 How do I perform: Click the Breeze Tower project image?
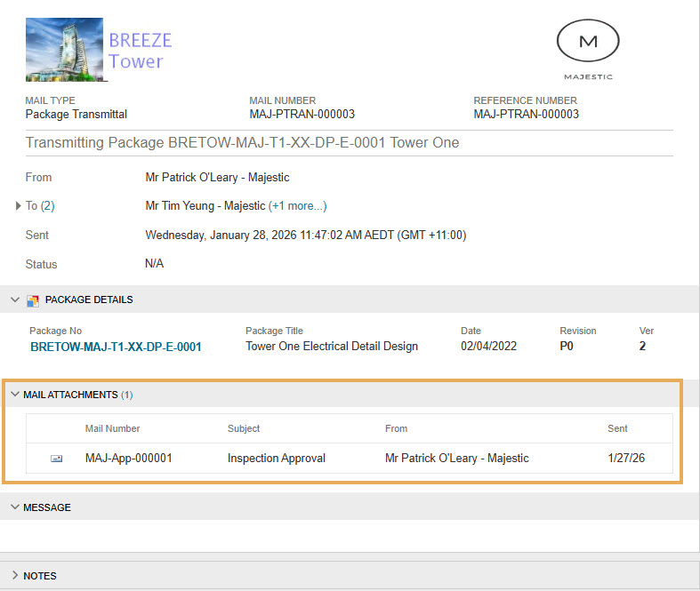pyautogui.click(x=64, y=50)
